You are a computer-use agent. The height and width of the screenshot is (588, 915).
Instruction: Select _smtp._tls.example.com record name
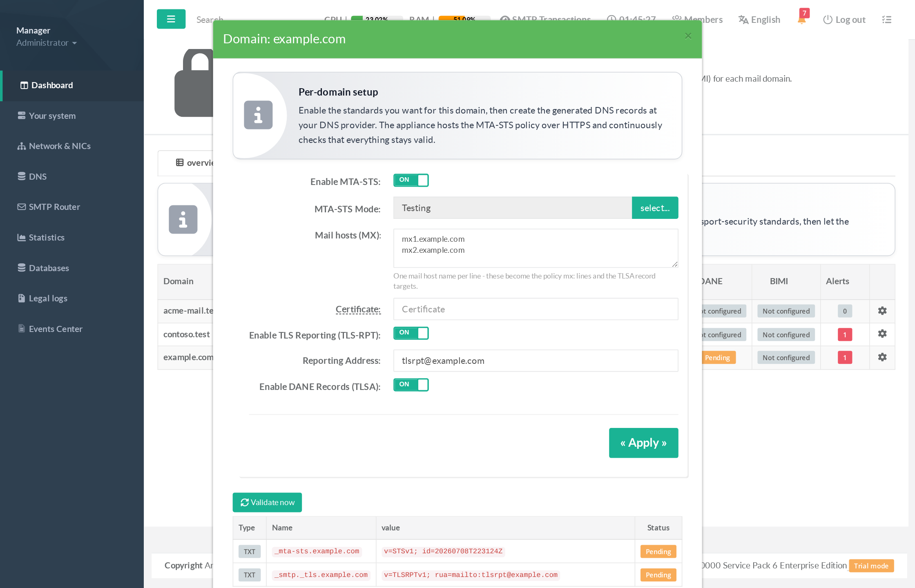click(x=321, y=575)
